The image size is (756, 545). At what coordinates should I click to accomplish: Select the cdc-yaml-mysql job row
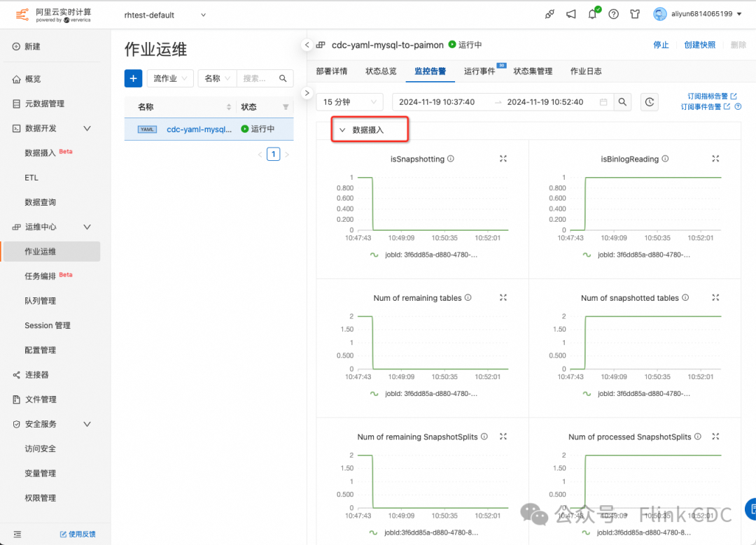pyautogui.click(x=209, y=129)
